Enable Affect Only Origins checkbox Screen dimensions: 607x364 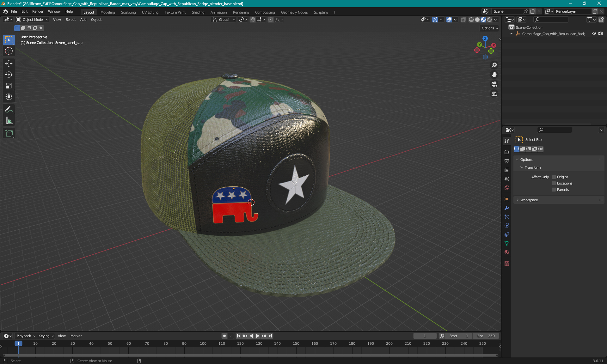tap(554, 177)
